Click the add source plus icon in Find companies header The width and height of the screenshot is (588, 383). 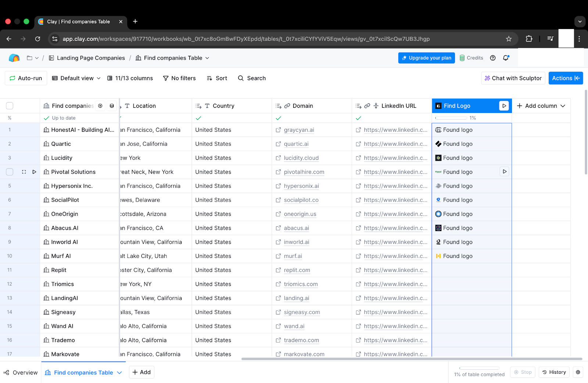(x=100, y=106)
